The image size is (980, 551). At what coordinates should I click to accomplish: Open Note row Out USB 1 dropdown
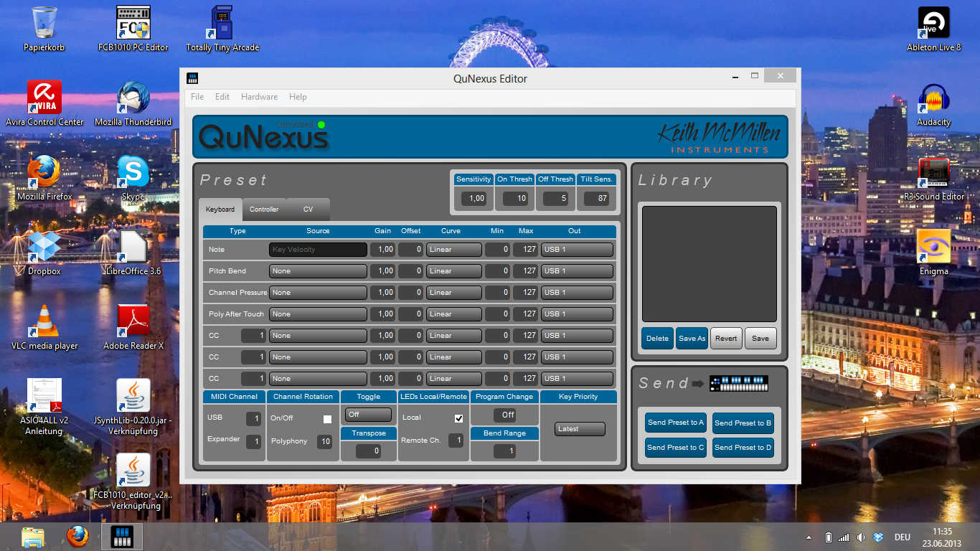[x=577, y=249]
